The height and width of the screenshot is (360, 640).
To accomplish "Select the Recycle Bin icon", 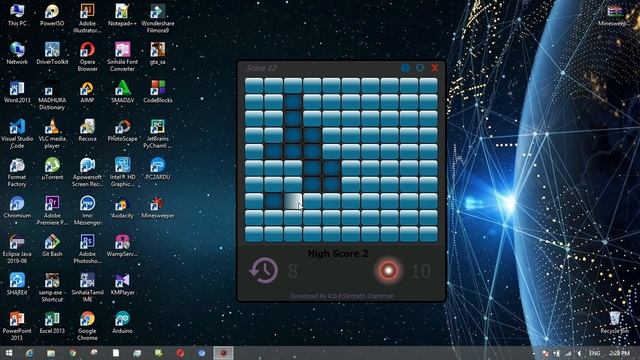I will [x=614, y=322].
